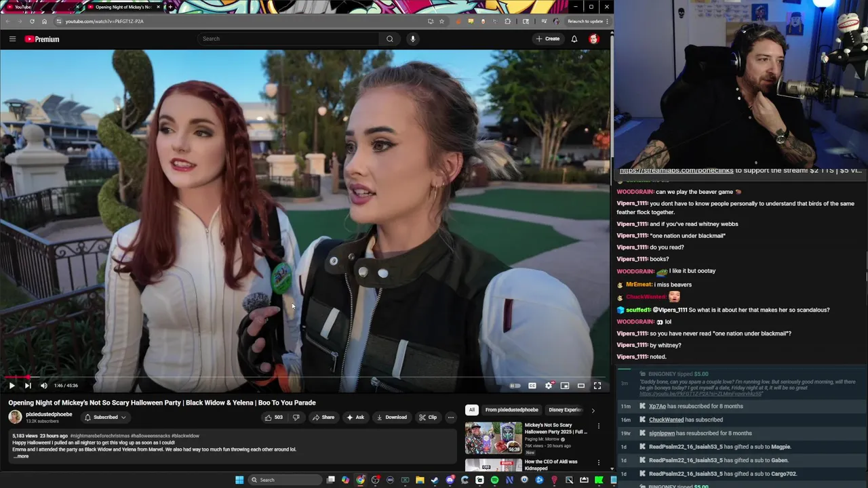The image size is (868, 488).
Task: Open the pixiedustedphoebe channel avatar
Action: coord(15,418)
